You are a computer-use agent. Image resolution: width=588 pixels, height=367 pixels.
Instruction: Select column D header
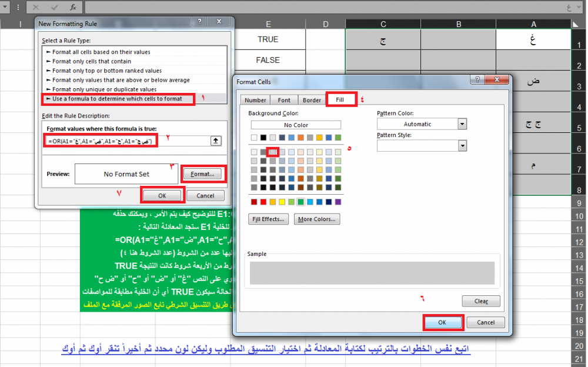tap(326, 24)
